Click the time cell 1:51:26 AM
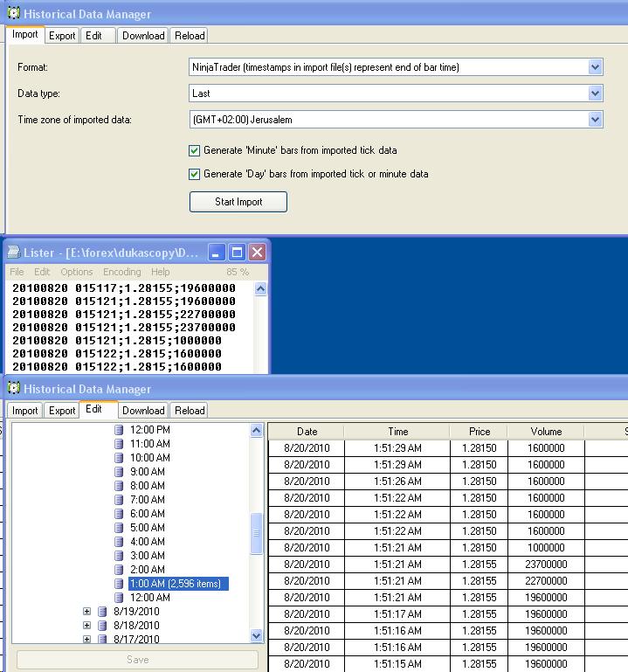Image resolution: width=628 pixels, height=672 pixels. click(x=397, y=481)
